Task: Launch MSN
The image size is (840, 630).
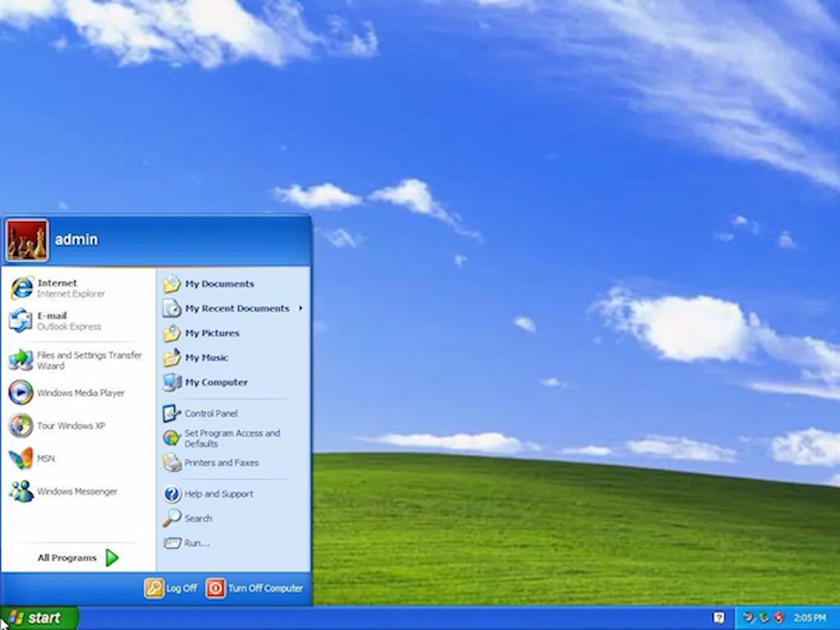Action: click(x=45, y=458)
